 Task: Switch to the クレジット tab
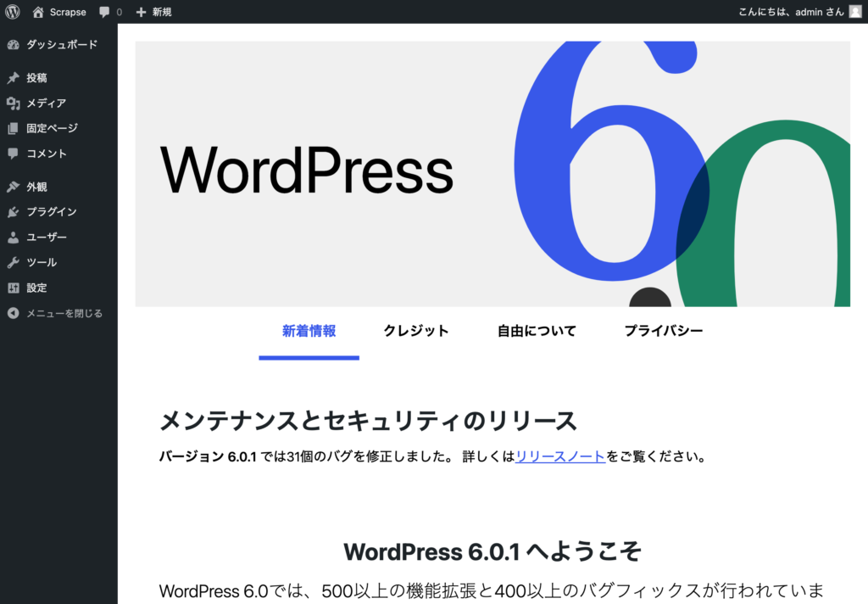[416, 332]
